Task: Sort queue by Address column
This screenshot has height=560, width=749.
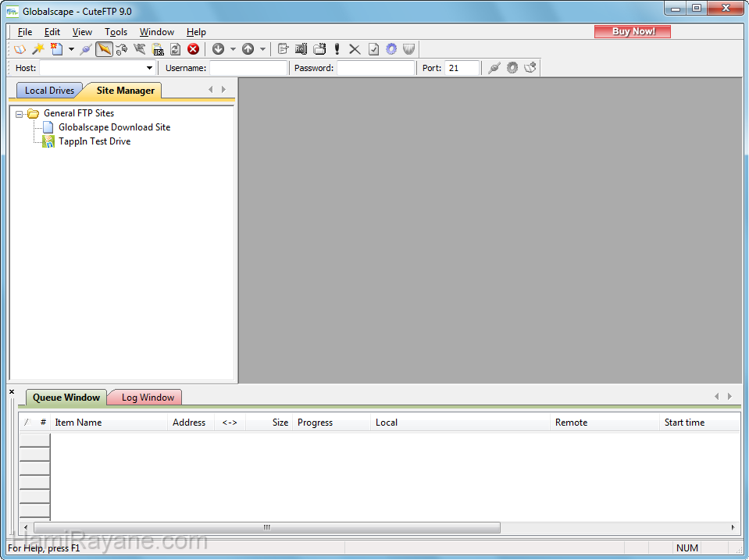Action: [190, 423]
